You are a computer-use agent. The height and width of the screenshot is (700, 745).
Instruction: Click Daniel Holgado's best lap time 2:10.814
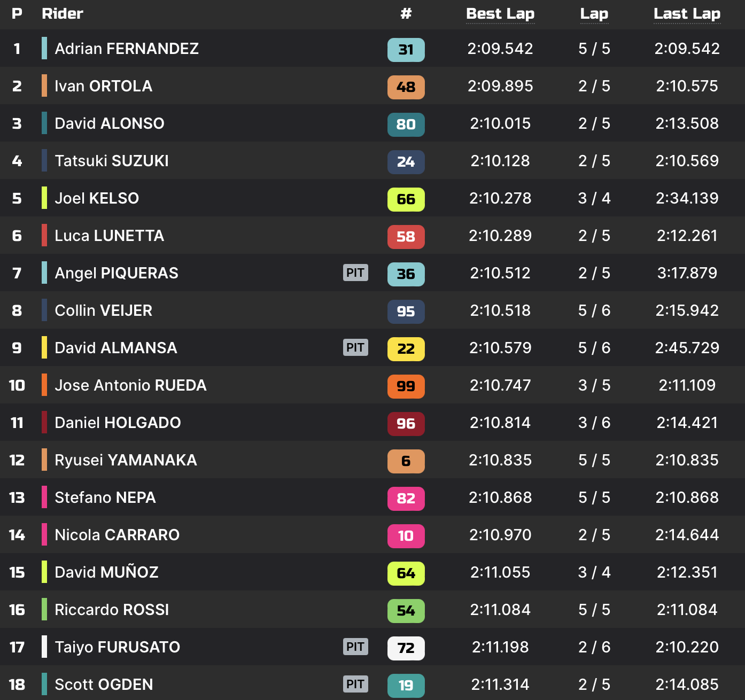click(x=500, y=423)
